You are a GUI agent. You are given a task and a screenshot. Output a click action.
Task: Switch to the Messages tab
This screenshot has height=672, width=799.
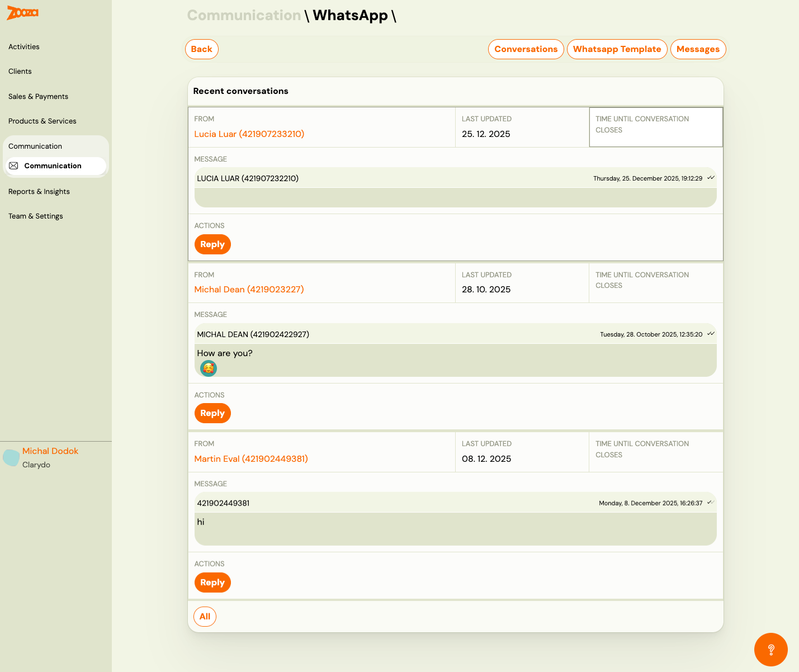(x=698, y=49)
